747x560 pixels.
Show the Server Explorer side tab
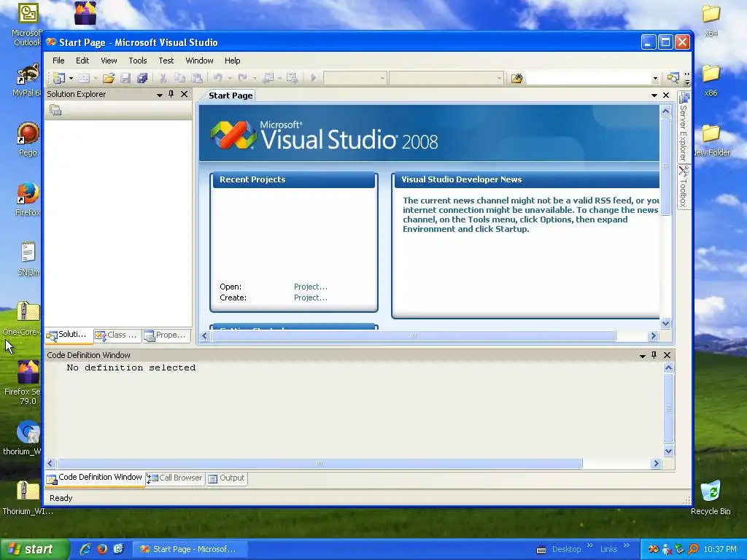684,127
